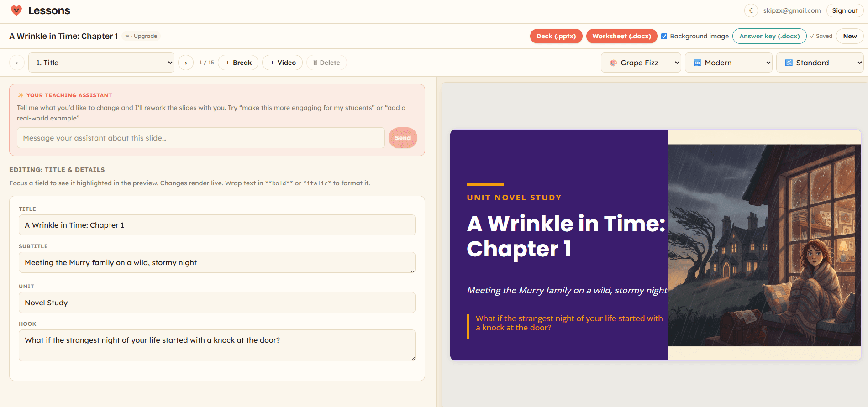This screenshot has height=407, width=868.
Task: Open the Standard layout dropdown
Action: pos(820,63)
